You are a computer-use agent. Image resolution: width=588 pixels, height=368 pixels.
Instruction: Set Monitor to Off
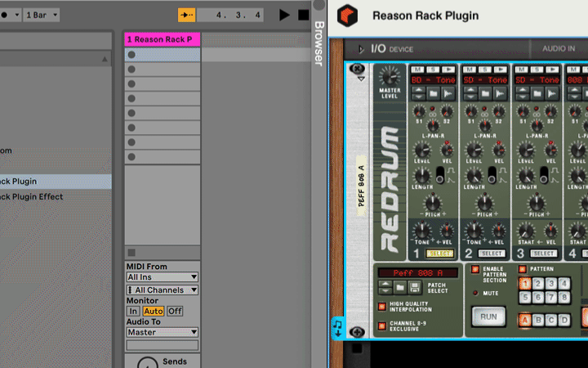click(x=175, y=311)
